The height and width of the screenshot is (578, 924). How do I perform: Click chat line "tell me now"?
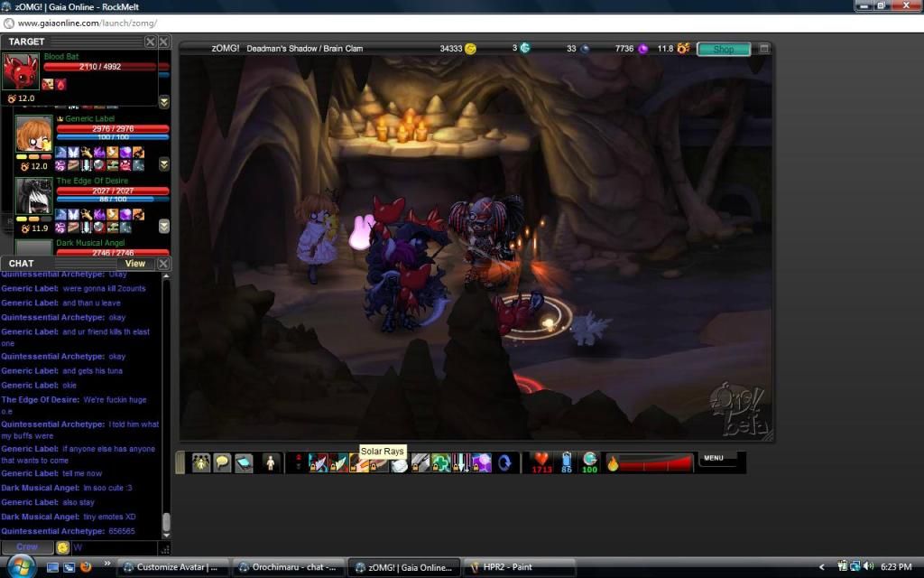[x=82, y=473]
